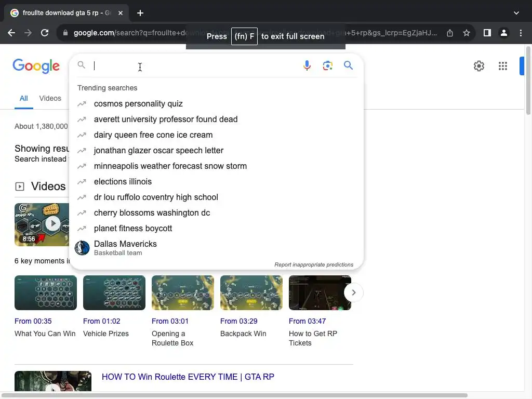Click the browser back arrow
This screenshot has width=532, height=399.
(11, 33)
